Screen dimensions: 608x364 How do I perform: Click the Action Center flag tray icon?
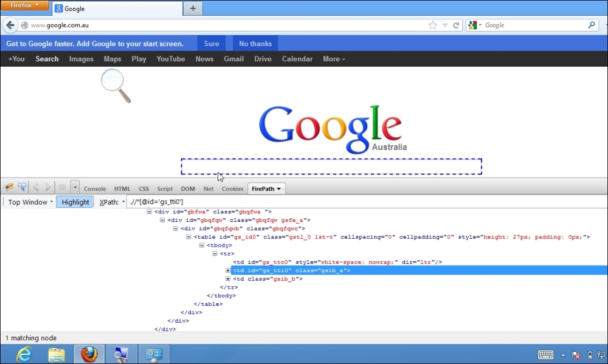pos(576,355)
